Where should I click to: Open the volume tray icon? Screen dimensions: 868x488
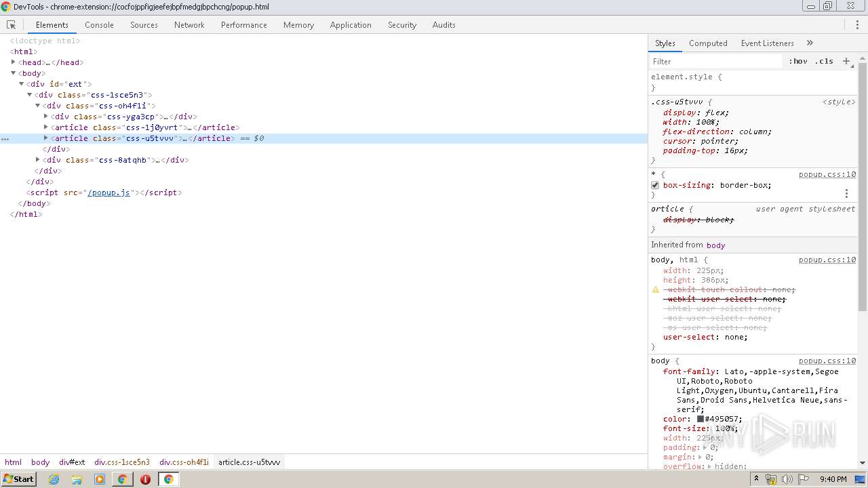click(x=787, y=479)
